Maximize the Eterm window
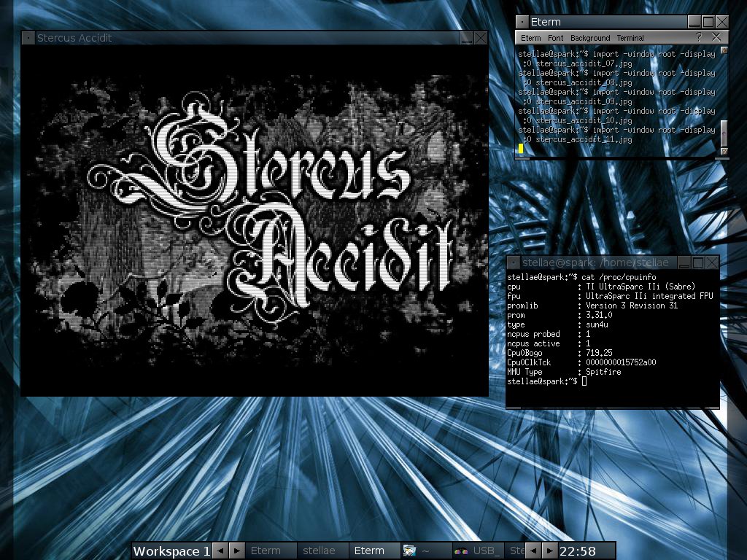This screenshot has height=560, width=747. [x=708, y=22]
